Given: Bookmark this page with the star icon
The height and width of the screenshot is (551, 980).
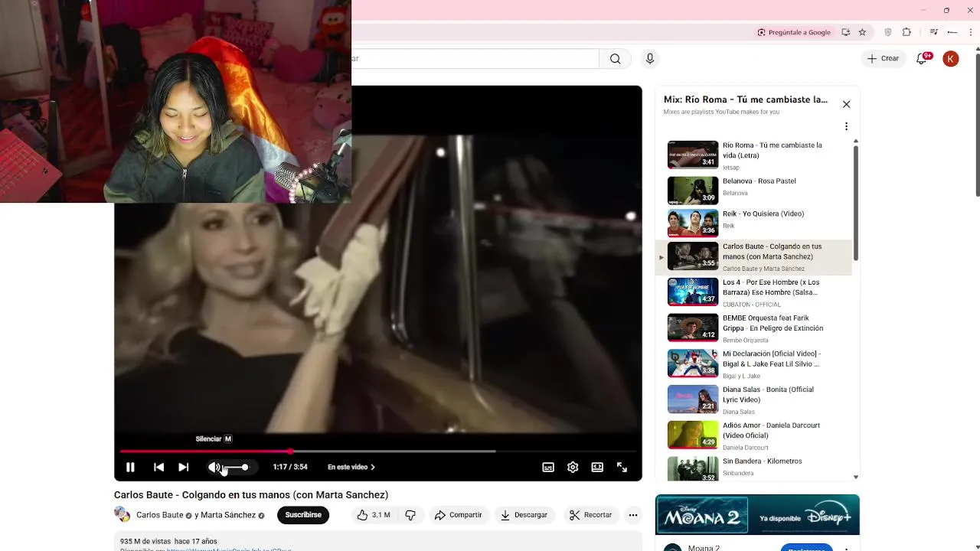Looking at the screenshot, I should point(862,32).
